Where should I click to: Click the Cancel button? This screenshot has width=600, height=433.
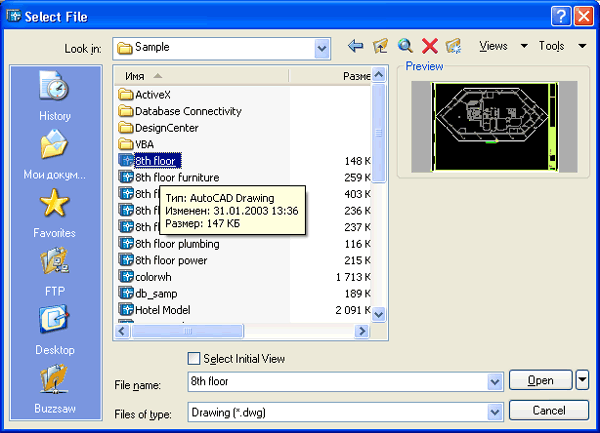coord(549,411)
